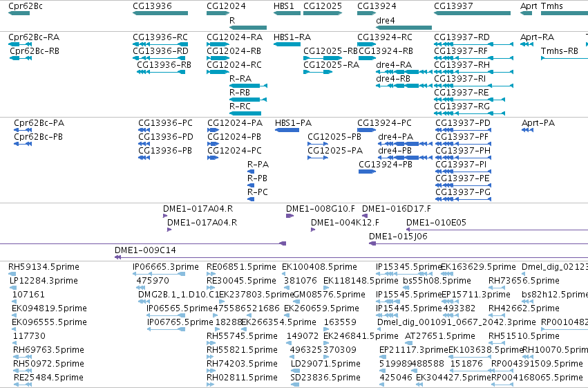The height and width of the screenshot is (388, 588).
Task: Open the HBS1 gene feature
Action: click(287, 13)
